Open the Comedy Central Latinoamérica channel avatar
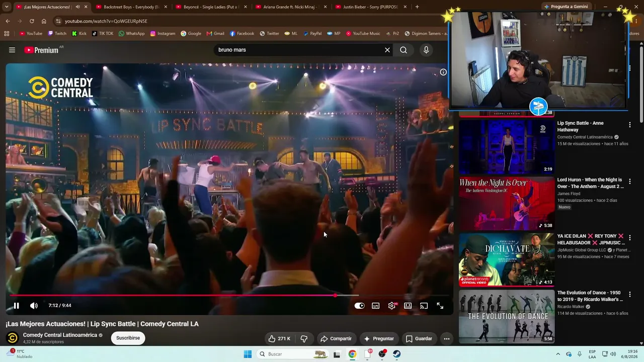Viewport: 644px width, 362px height. point(13,338)
